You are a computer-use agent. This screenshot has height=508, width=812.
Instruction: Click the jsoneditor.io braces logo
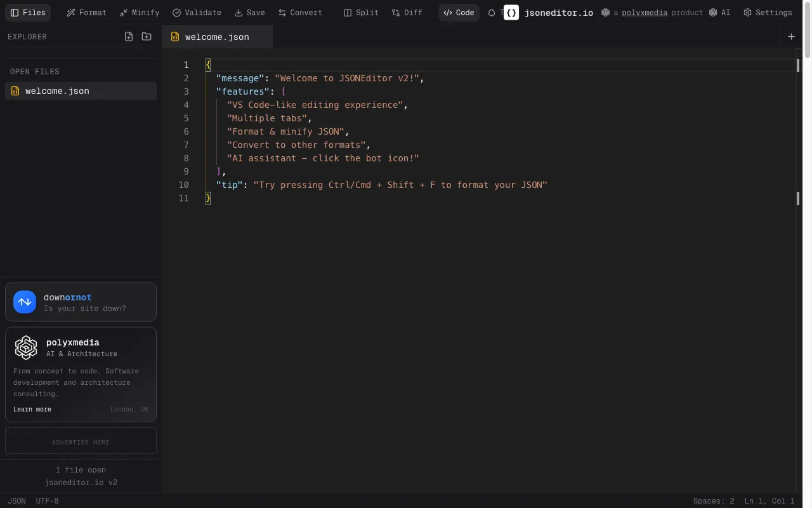511,13
